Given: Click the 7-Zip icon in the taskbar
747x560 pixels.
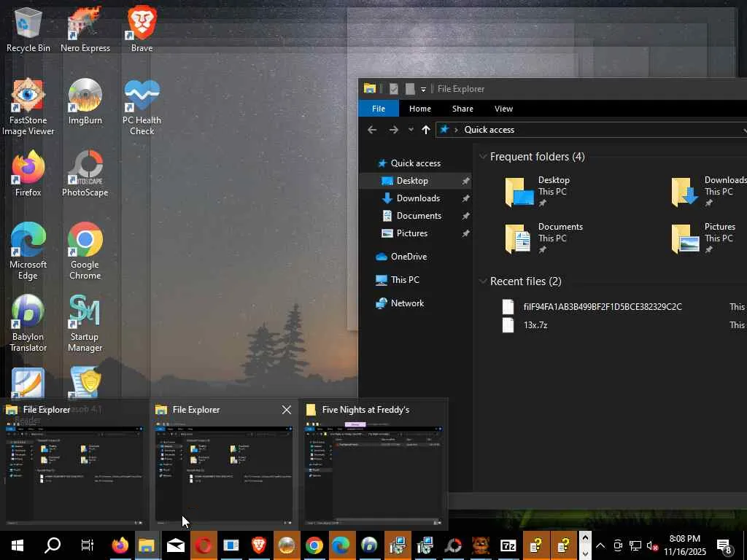Looking at the screenshot, I should (x=508, y=545).
